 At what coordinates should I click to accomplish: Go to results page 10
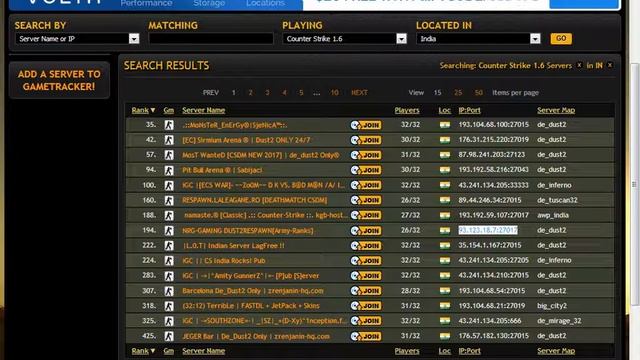[x=334, y=93]
